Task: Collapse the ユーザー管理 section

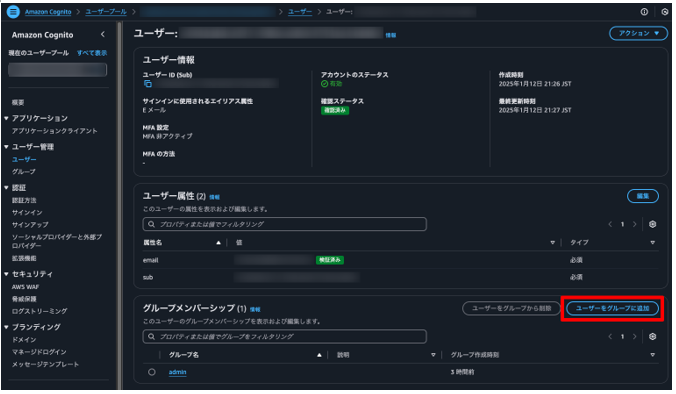Action: click(x=6, y=147)
